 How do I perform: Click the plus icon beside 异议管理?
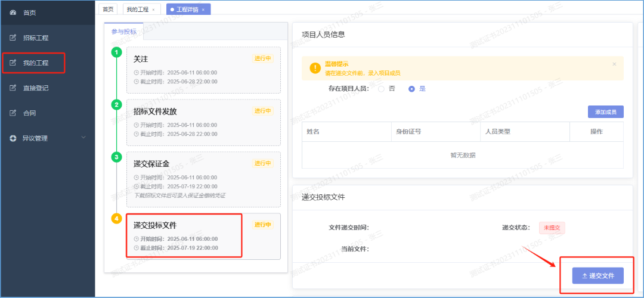click(x=13, y=138)
